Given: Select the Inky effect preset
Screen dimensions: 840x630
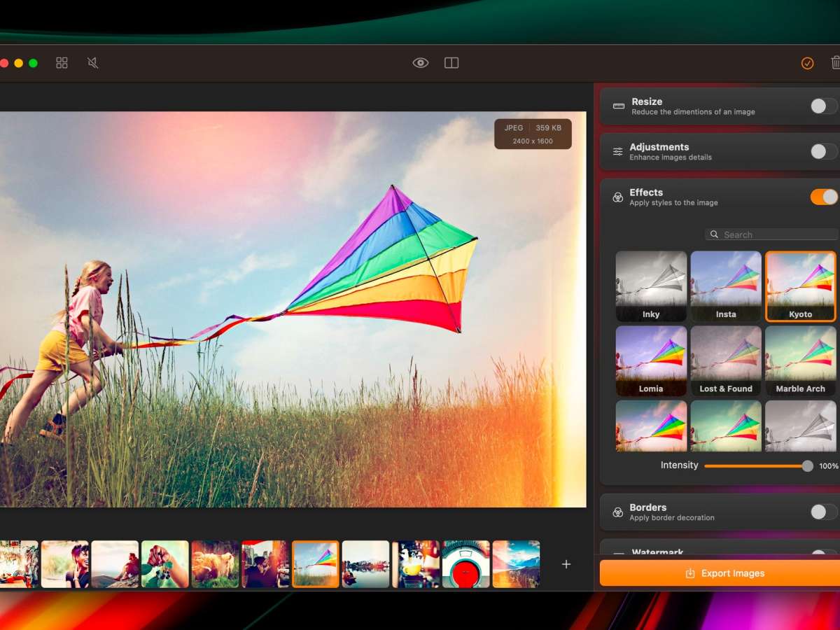Looking at the screenshot, I should 651,286.
